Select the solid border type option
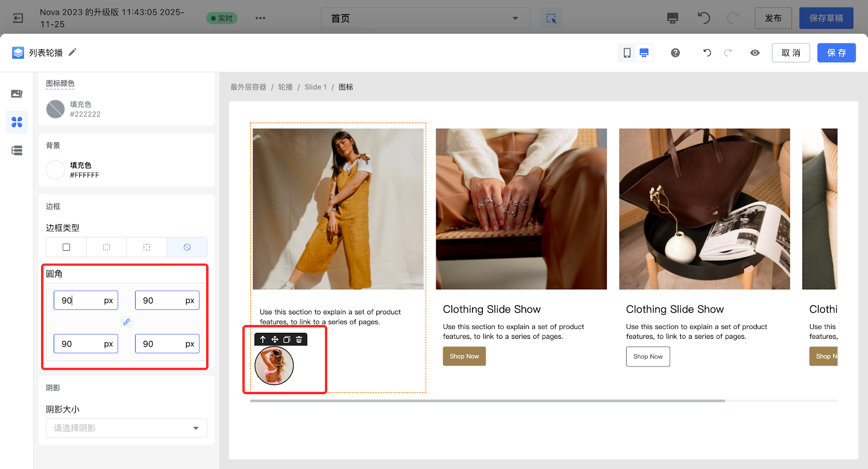868x469 pixels. pyautogui.click(x=66, y=247)
